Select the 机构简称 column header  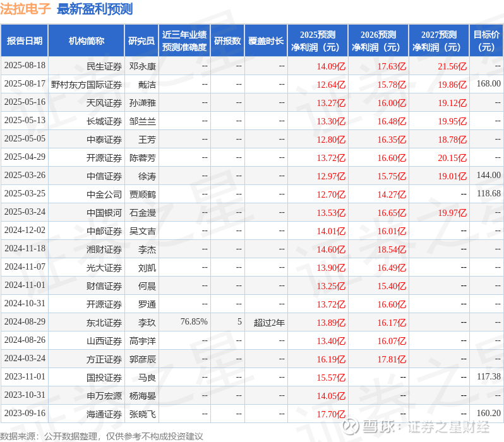[86, 41]
